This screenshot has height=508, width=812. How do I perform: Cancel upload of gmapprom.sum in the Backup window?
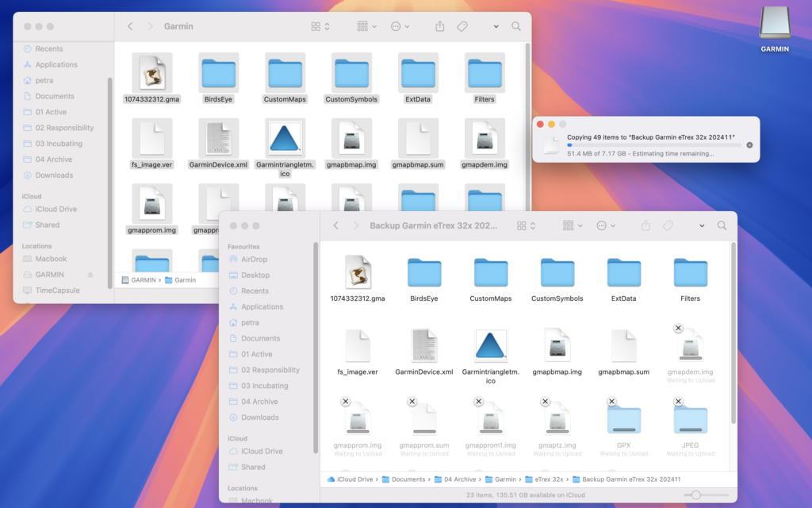(x=412, y=401)
